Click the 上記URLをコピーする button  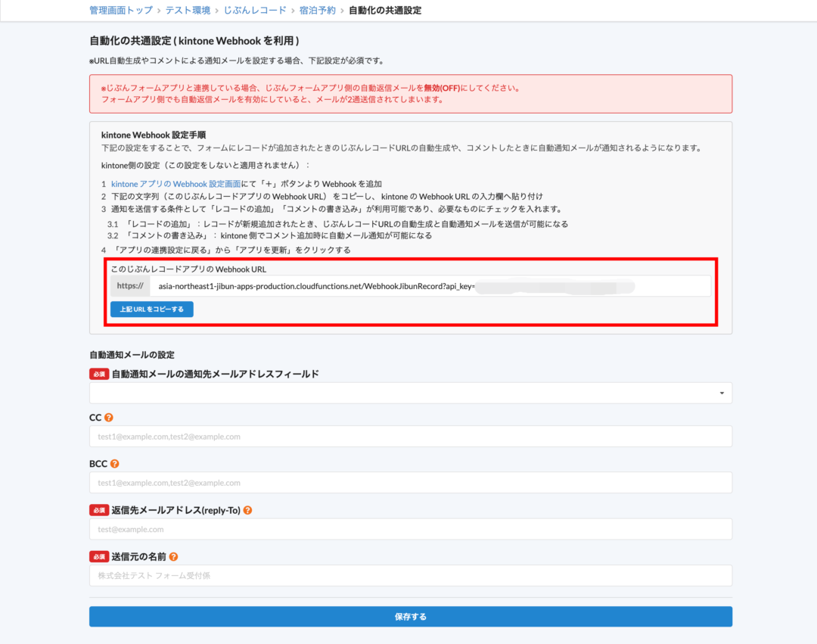(x=151, y=309)
